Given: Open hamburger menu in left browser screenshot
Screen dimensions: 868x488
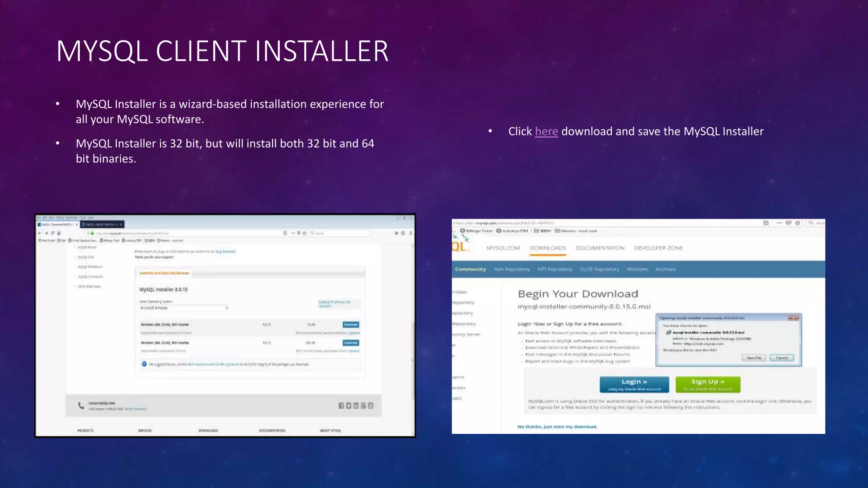Looking at the screenshot, I should [411, 233].
